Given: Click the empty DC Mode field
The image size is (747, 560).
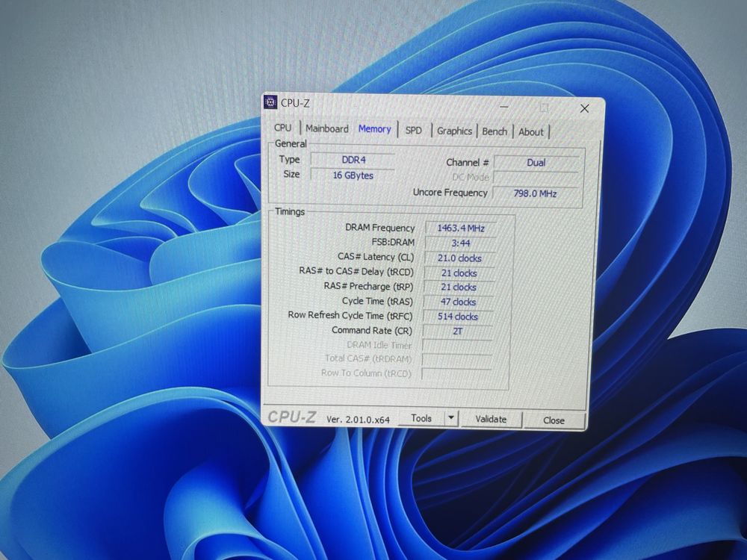Looking at the screenshot, I should pyautogui.click(x=536, y=178).
